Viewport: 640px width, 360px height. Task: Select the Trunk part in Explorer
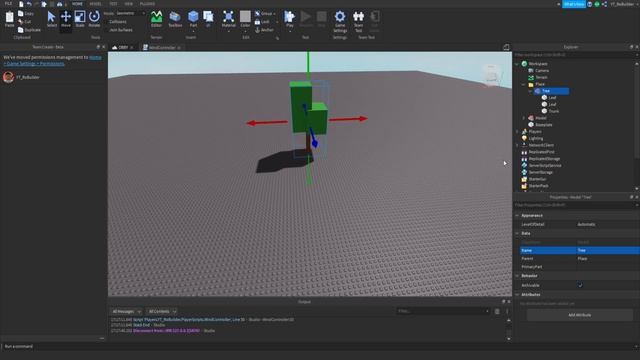point(554,111)
